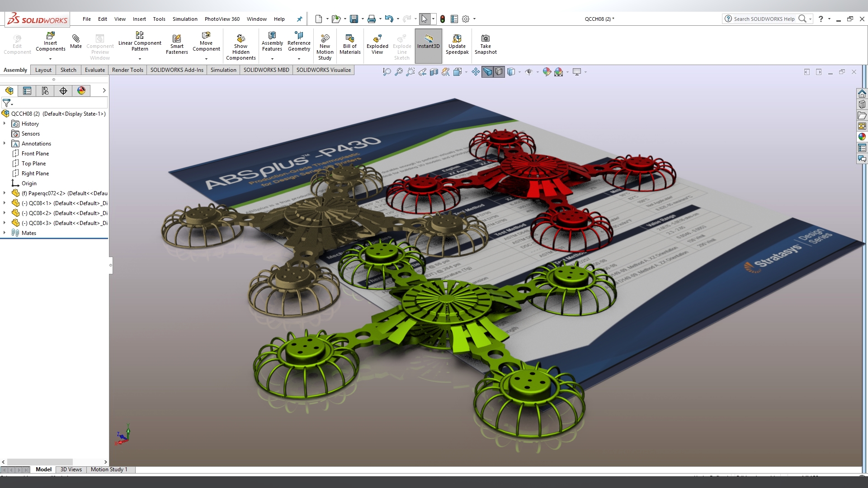Viewport: 868px width, 488px height.
Task: Switch to the Render Tools tab
Action: click(x=127, y=70)
